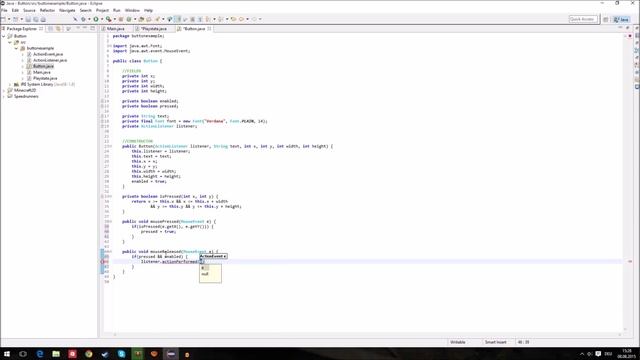The width and height of the screenshot is (640, 360).
Task: Open the Window menu
Action: click(132, 10)
